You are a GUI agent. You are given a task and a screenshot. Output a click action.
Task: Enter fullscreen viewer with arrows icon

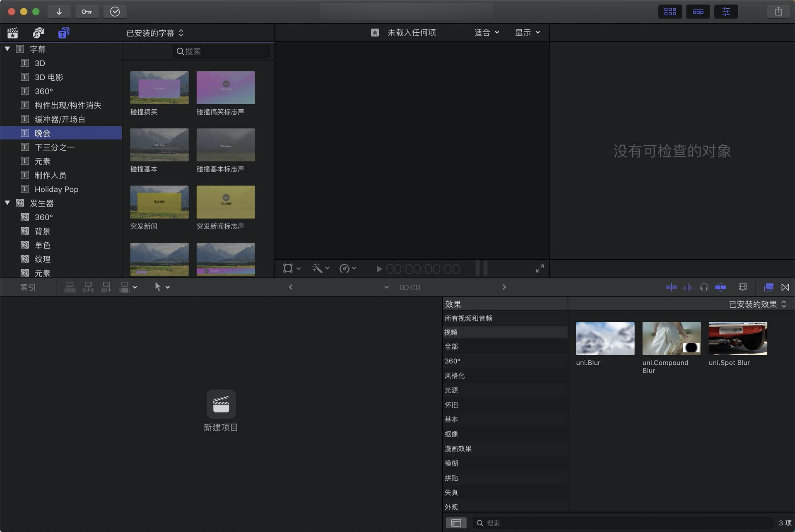pos(540,269)
